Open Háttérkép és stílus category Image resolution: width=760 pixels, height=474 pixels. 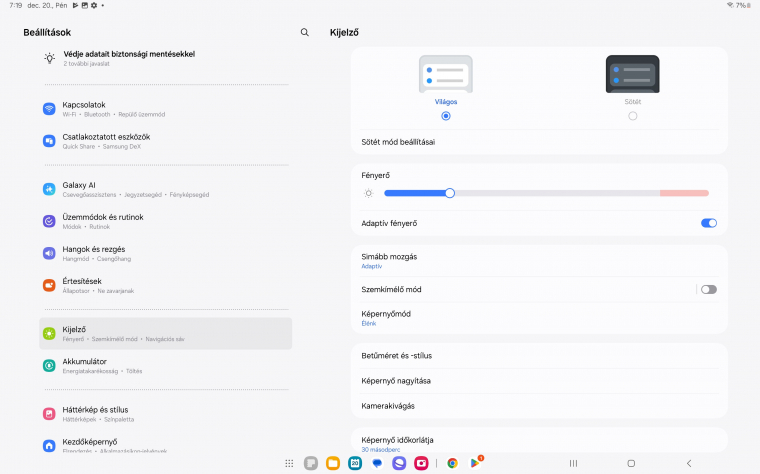[165, 413]
